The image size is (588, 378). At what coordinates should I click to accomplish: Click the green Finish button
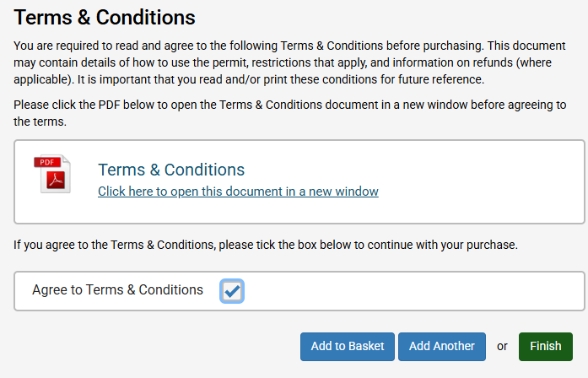545,346
